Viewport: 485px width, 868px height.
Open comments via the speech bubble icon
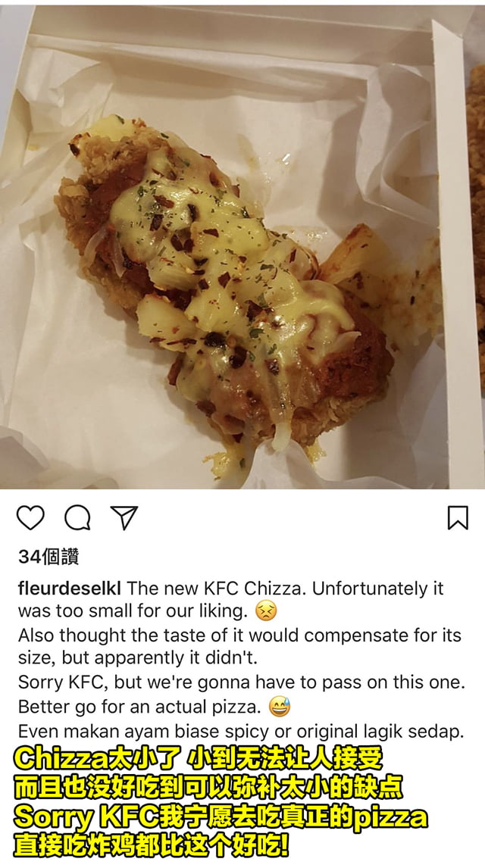[77, 518]
